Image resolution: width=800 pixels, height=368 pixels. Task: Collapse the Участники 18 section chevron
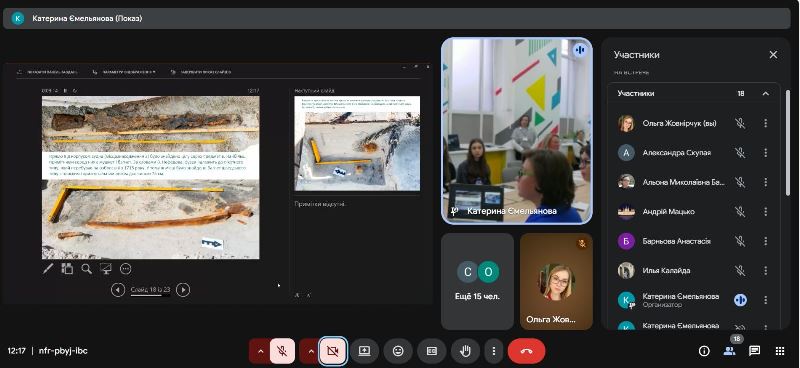coord(765,93)
